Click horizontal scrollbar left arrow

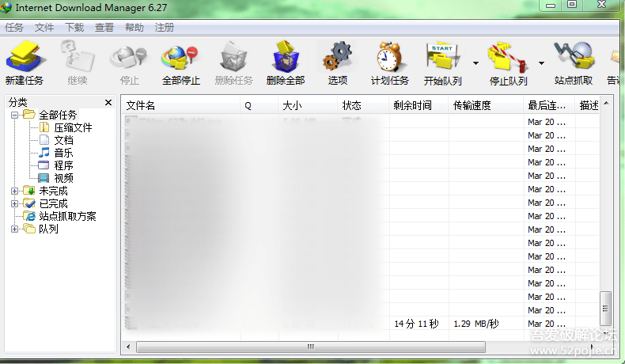point(128,347)
